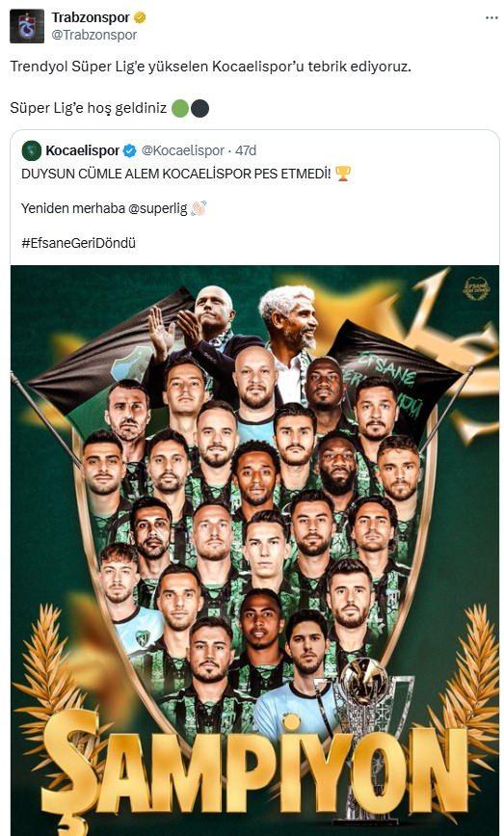The height and width of the screenshot is (836, 504).
Task: Open the @superlig mention
Action: tap(158, 208)
